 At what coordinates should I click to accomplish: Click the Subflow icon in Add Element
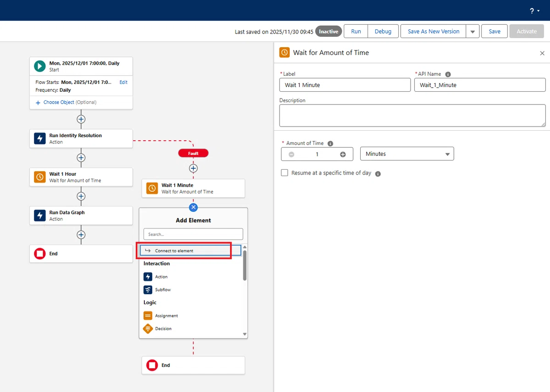coord(148,290)
